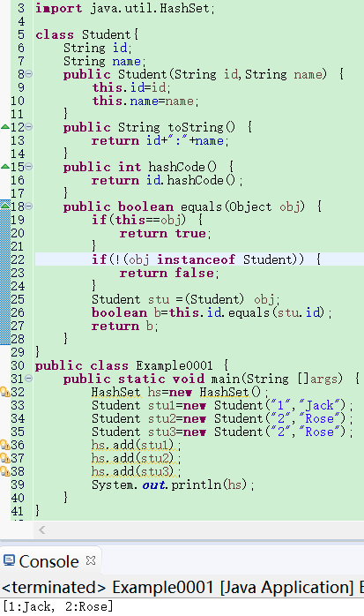Viewport: 364px width, 616px height.
Task: Click the stu1 declaration with "Jack"
Action: click(x=222, y=405)
